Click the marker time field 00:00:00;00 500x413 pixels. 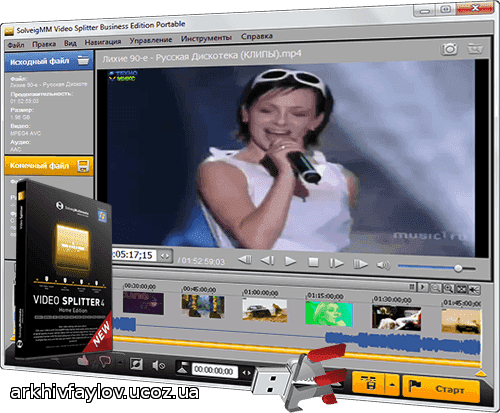tap(214, 370)
